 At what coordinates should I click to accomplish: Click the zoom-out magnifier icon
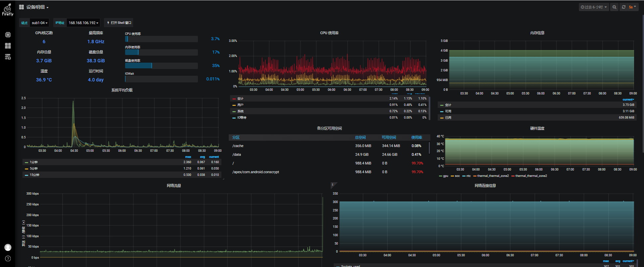tap(614, 7)
